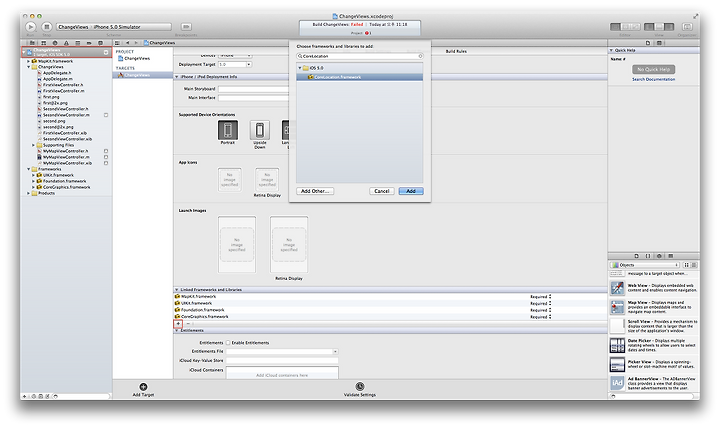720x428 pixels.
Task: Collapse Quick Help section
Action: [611, 50]
